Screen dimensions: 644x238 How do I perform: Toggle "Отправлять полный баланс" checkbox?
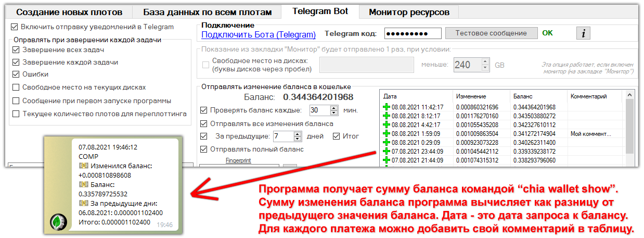tap(204, 149)
